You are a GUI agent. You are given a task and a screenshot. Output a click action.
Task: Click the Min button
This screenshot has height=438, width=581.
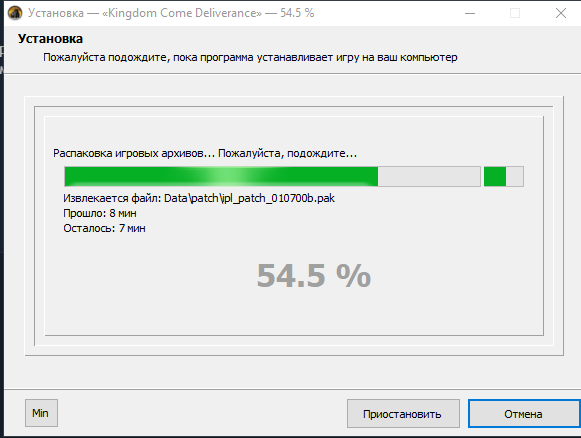(x=41, y=413)
